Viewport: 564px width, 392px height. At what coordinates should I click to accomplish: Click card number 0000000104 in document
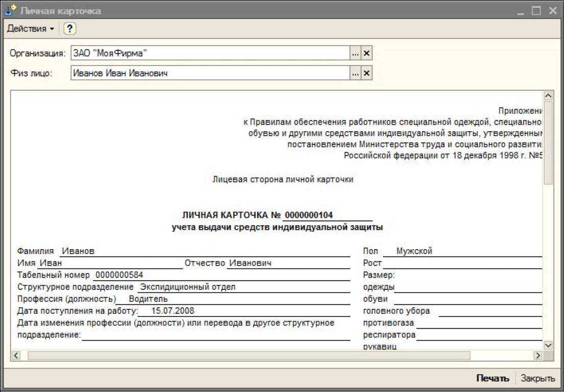pos(309,215)
